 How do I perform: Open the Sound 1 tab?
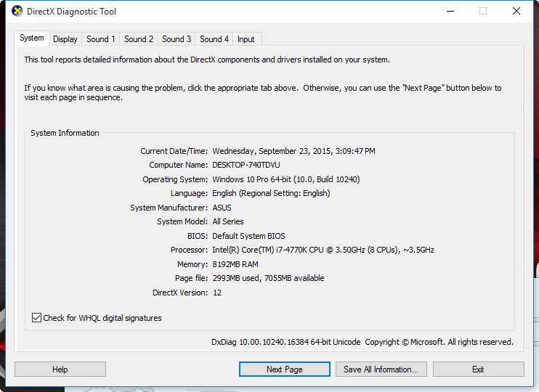coord(101,39)
